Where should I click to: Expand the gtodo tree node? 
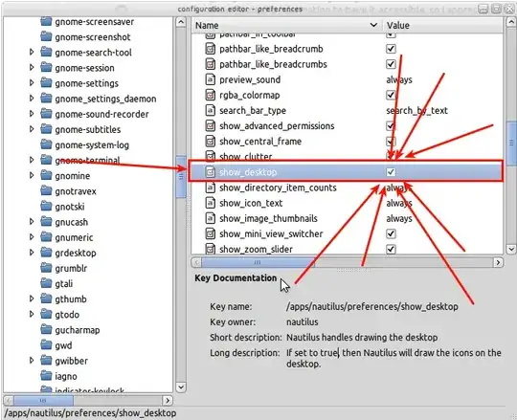(x=32, y=314)
